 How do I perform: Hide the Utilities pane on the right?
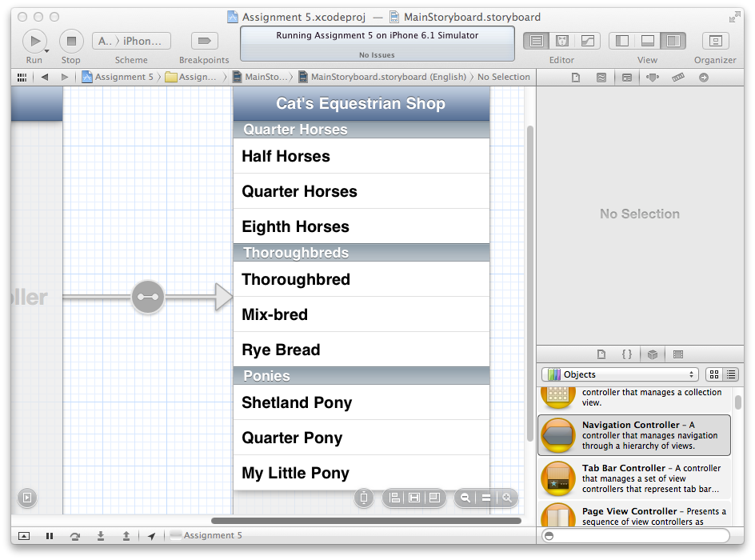[x=673, y=41]
